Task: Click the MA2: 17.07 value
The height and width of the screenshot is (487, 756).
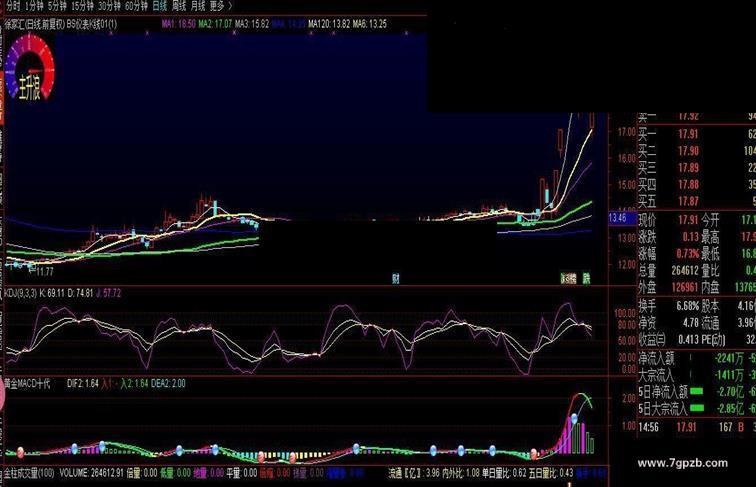Action: 215,24
